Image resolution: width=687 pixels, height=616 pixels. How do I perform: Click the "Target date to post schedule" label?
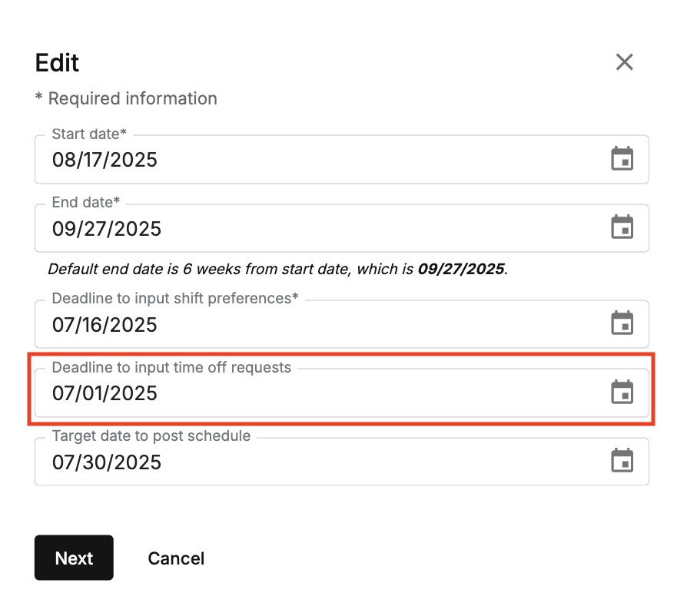click(x=151, y=436)
